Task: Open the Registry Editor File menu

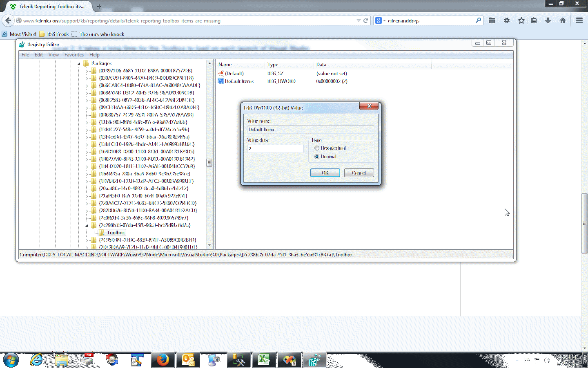Action: pos(25,55)
